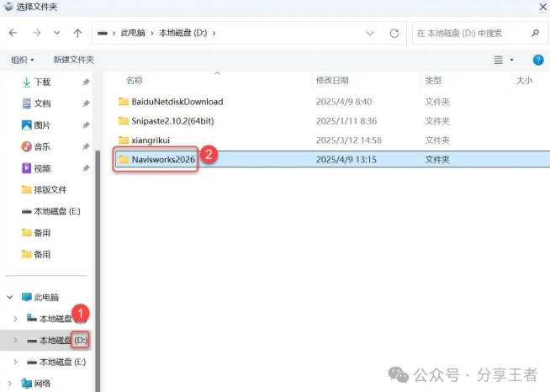This screenshot has height=392, width=550.
Task: Open 图片 in quick access
Action: [x=42, y=125]
